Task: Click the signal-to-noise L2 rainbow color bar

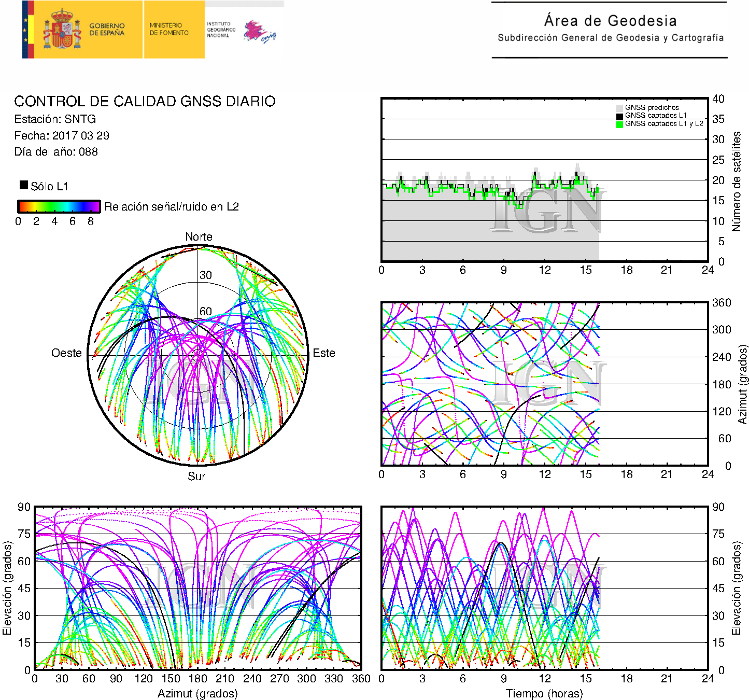Action: (x=59, y=206)
